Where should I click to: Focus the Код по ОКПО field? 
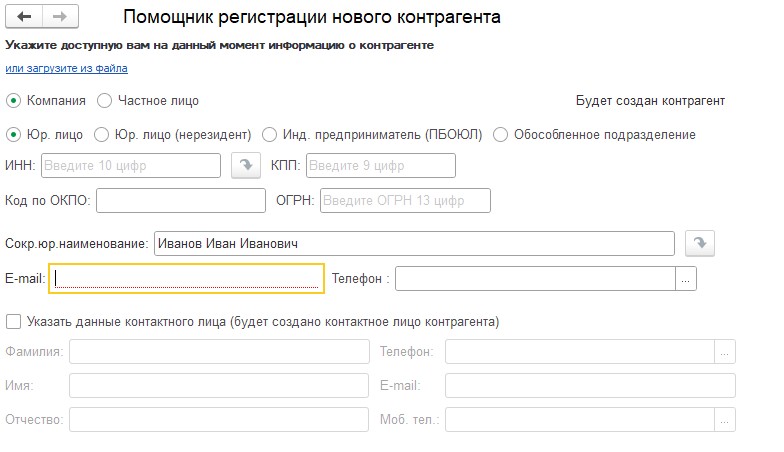point(180,200)
